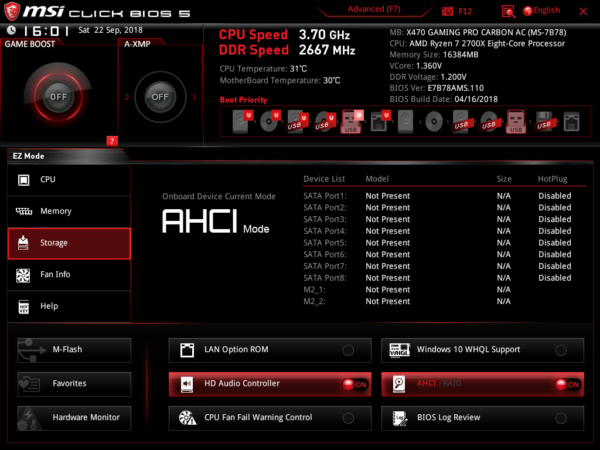600x450 pixels.
Task: Open the Fan Info section
Action: coord(69,275)
